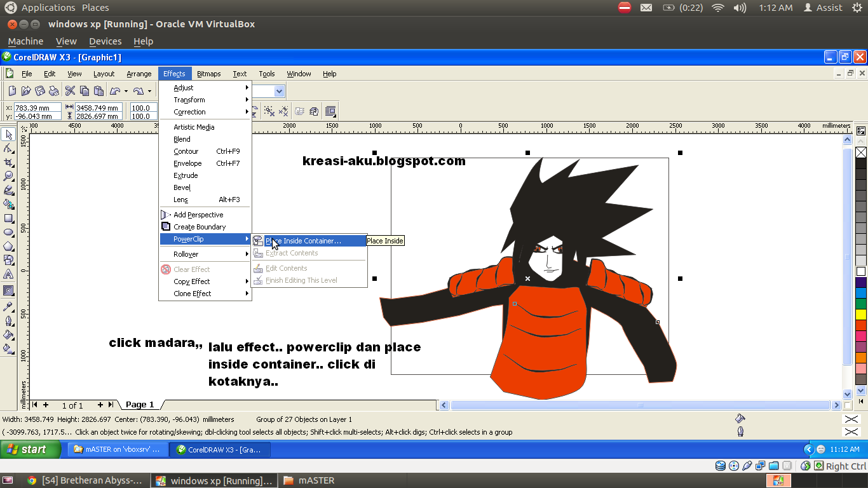
Task: Select the Interactive Blend tool
Action: [x=9, y=290]
